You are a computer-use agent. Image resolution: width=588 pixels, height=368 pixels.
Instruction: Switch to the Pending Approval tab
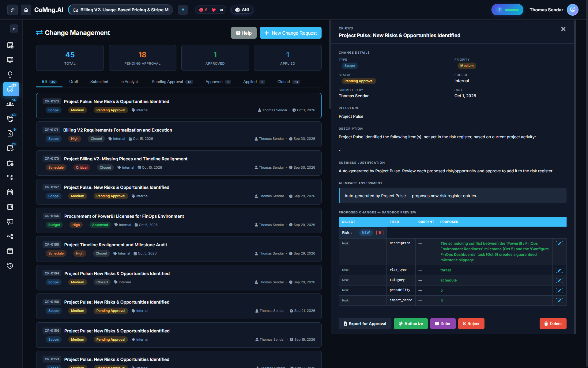click(172, 82)
